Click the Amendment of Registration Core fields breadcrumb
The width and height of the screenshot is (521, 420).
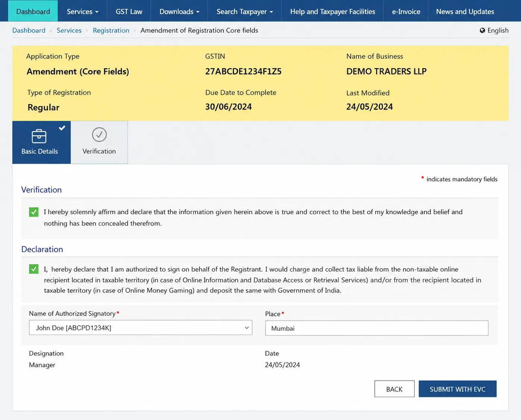[x=199, y=30]
